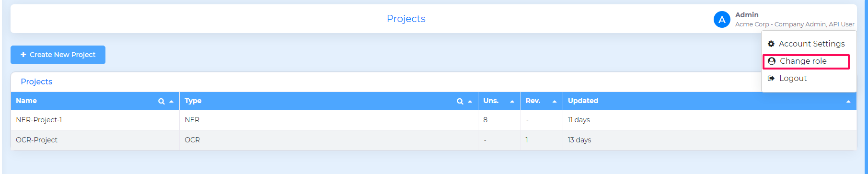Click the exit icon beside Logout

coord(771,78)
